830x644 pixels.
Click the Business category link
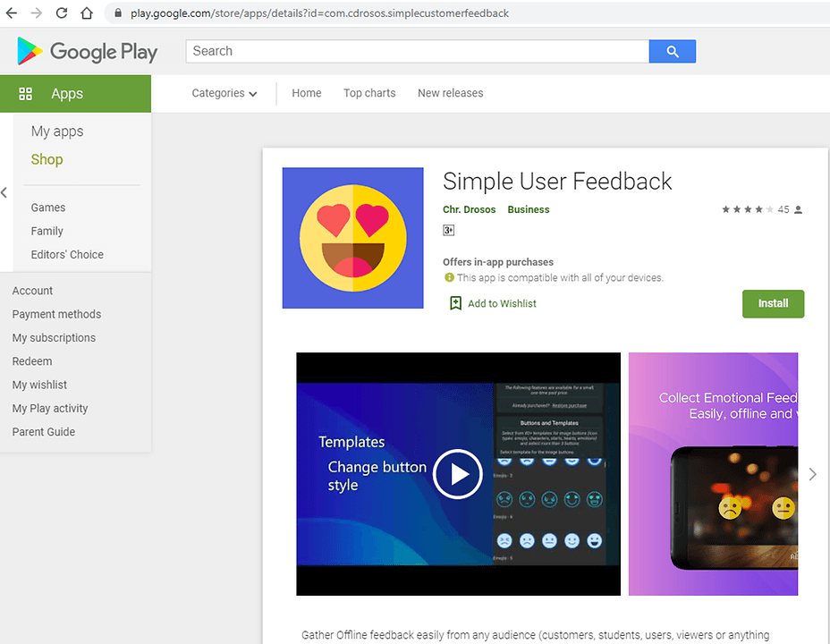(529, 209)
